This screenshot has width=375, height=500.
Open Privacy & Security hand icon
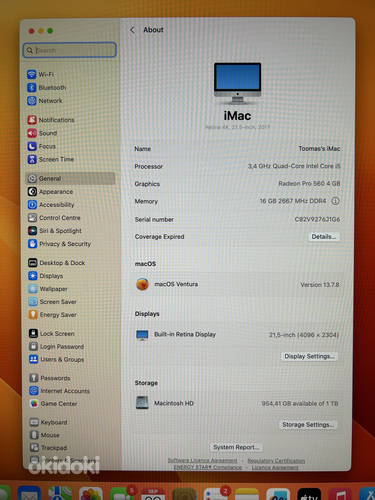32,244
